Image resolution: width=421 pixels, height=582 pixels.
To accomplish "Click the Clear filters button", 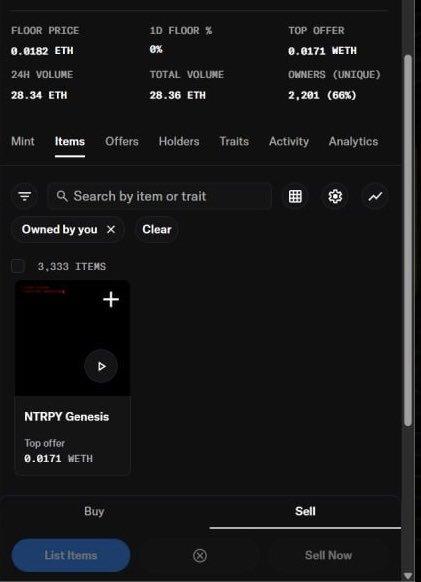I will pos(157,229).
